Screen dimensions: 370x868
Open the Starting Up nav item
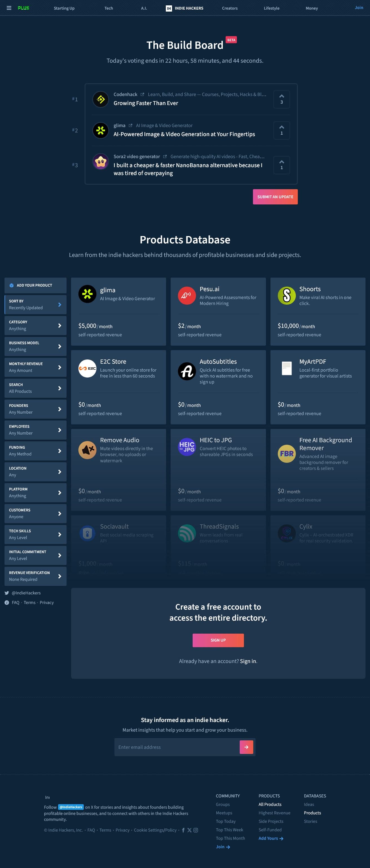click(x=64, y=8)
